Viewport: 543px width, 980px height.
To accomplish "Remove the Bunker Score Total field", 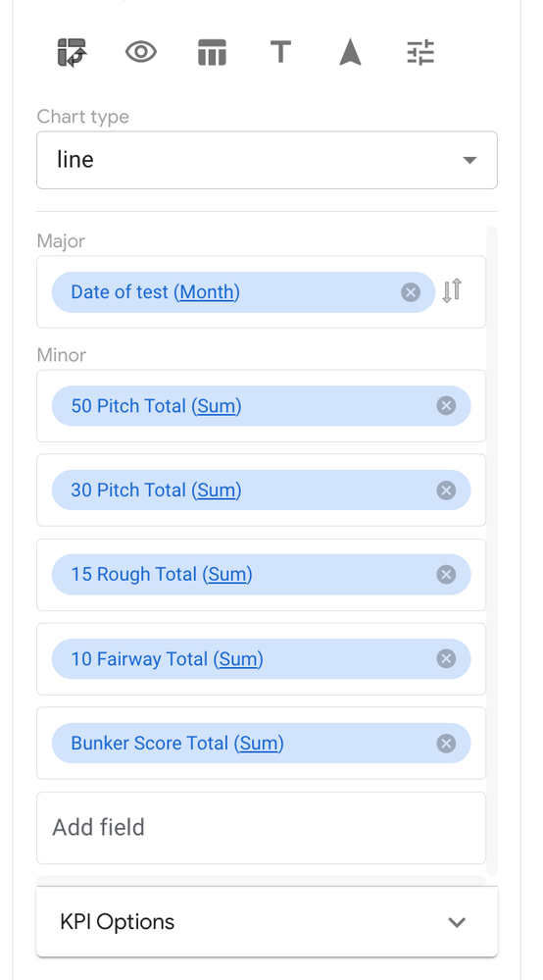I will click(x=446, y=744).
